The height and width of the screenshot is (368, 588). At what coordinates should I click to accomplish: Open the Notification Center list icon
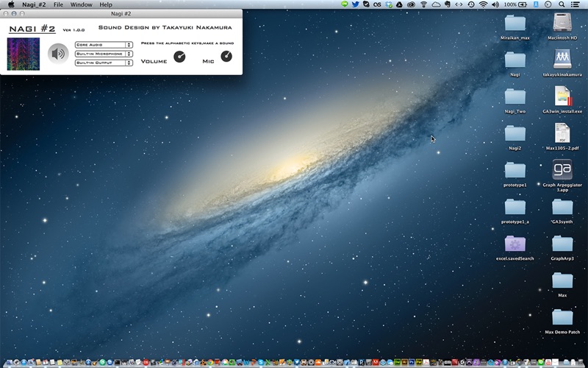[x=575, y=4]
